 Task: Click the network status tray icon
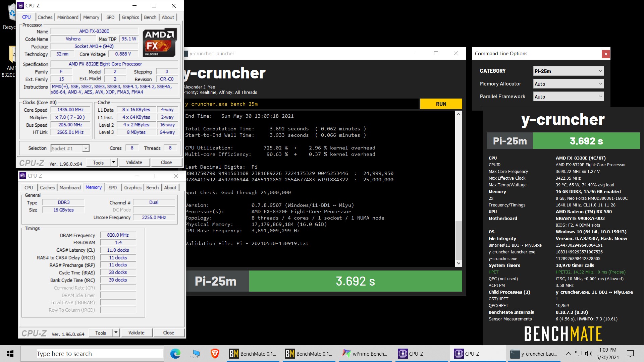579,354
